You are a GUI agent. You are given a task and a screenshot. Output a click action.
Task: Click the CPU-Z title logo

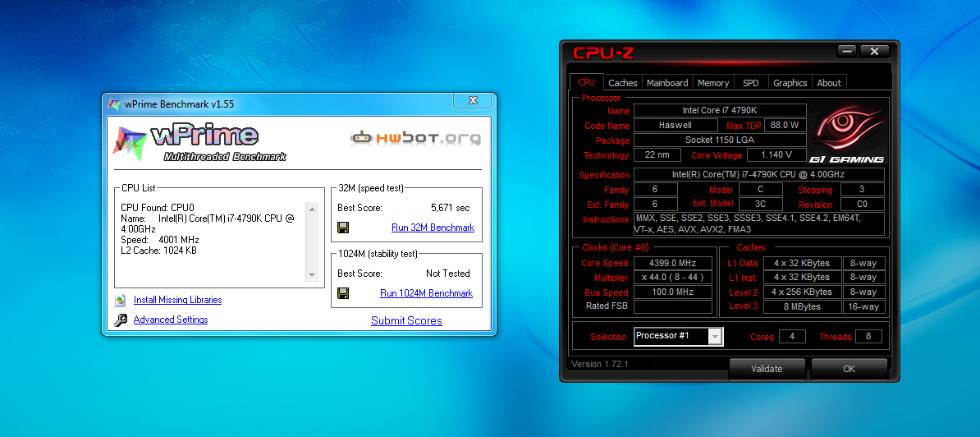pyautogui.click(x=604, y=53)
